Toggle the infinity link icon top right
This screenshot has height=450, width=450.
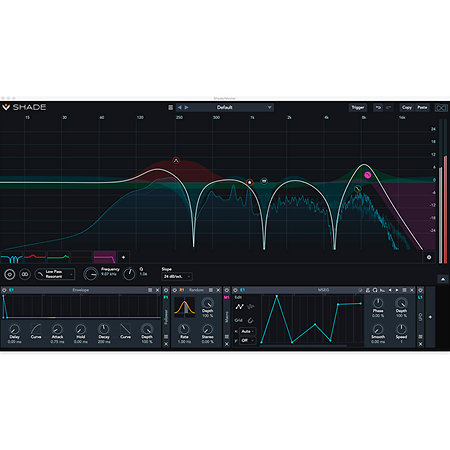(x=441, y=108)
